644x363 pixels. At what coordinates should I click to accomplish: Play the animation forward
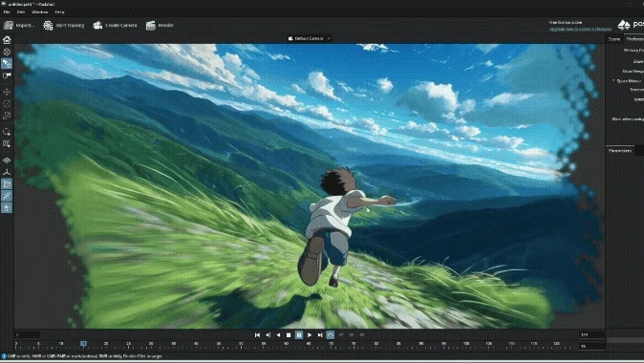[310, 335]
